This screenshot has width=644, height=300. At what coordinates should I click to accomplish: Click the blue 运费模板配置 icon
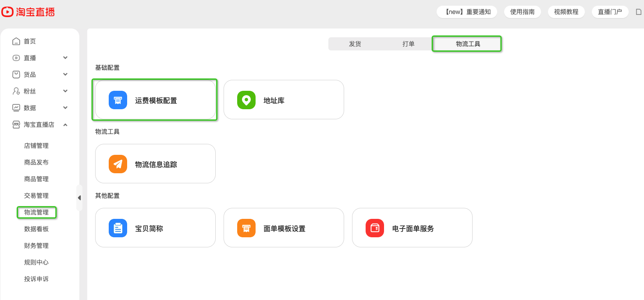[x=118, y=100]
